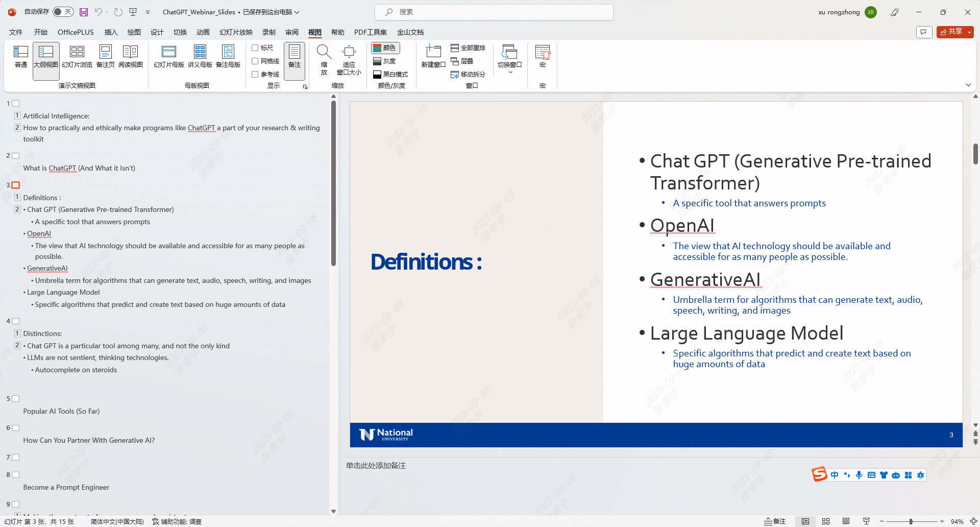Enable the Ruler (标尺) checkbox
The image size is (980, 527).
point(255,48)
